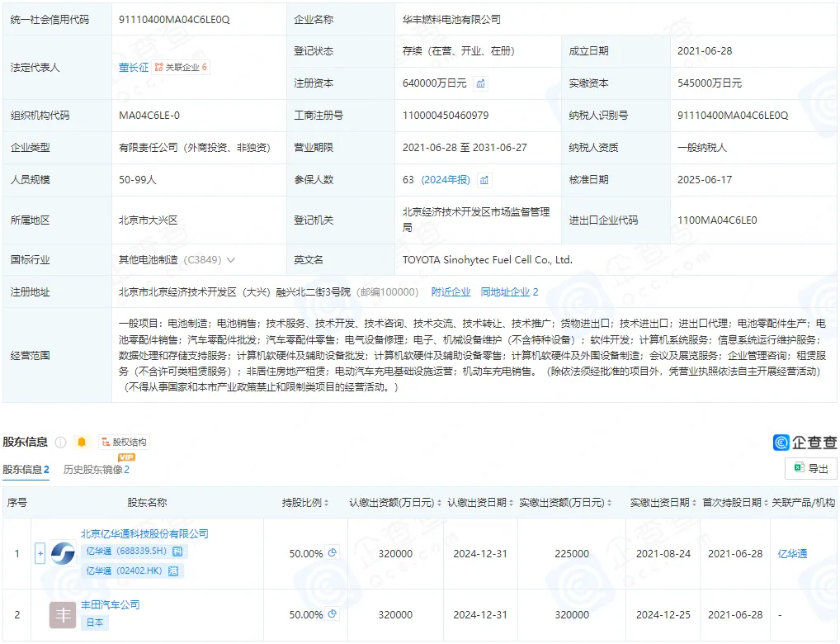This screenshot has width=840, height=644.
Task: Select approval date 2025-06-17
Action: [x=705, y=180]
